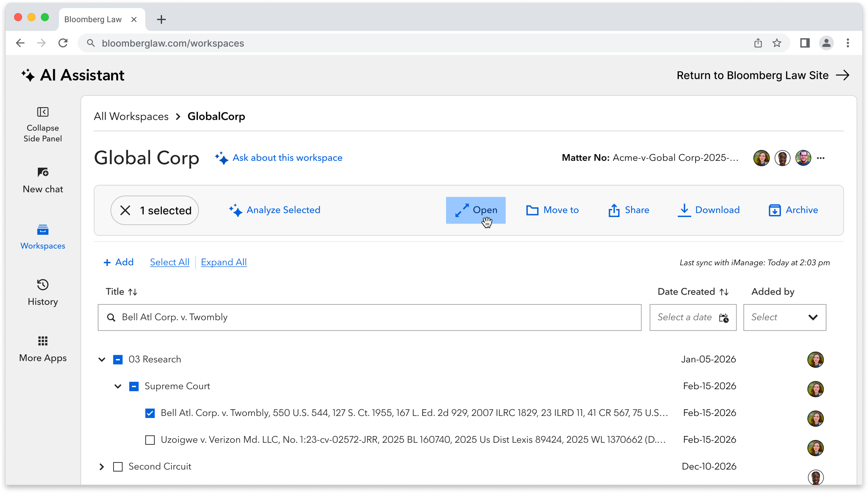Check the Uzoigwe v. Verizon checkbox
The height and width of the screenshot is (493, 868).
(x=150, y=440)
